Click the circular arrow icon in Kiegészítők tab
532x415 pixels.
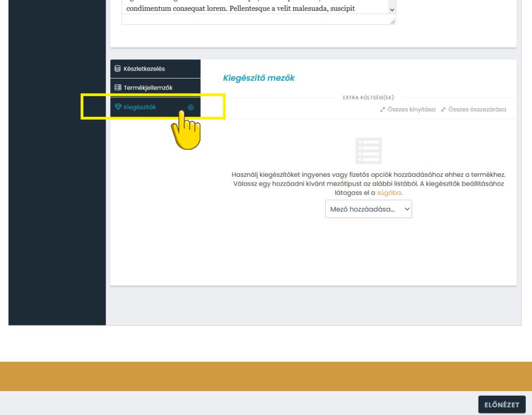pyautogui.click(x=191, y=107)
